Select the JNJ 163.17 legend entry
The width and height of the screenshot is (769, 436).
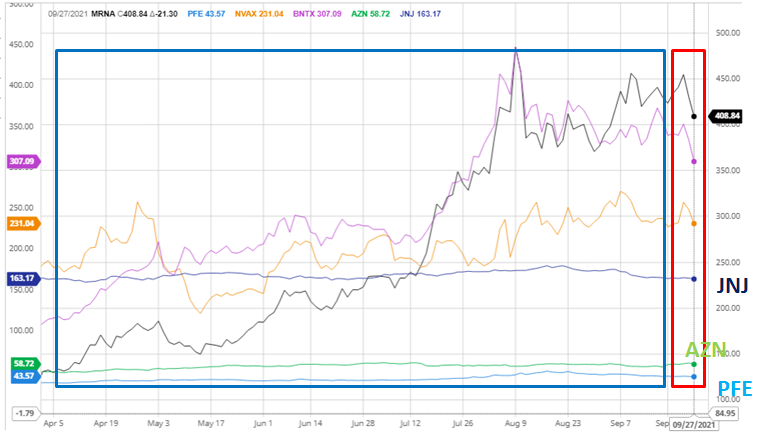click(420, 14)
